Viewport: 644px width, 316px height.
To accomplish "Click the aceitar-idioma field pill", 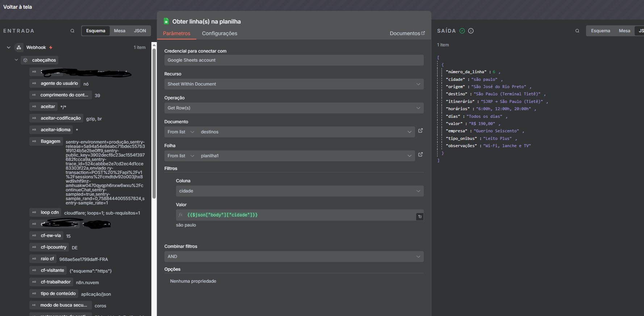I will 51,130.
